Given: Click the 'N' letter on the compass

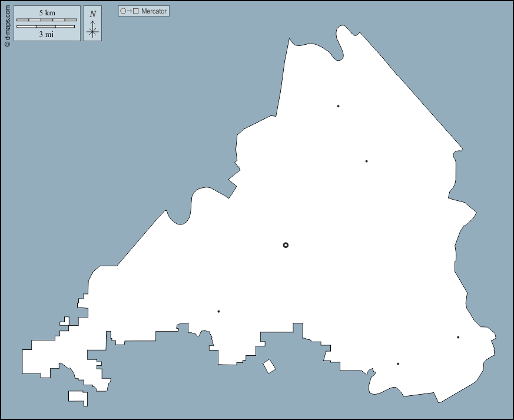Looking at the screenshot, I should pyautogui.click(x=92, y=14).
